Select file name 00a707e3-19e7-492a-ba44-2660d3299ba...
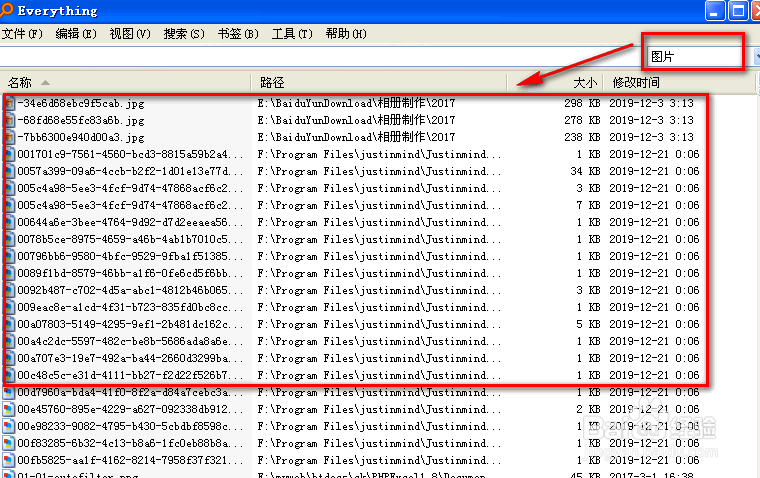The image size is (760, 478). [130, 358]
